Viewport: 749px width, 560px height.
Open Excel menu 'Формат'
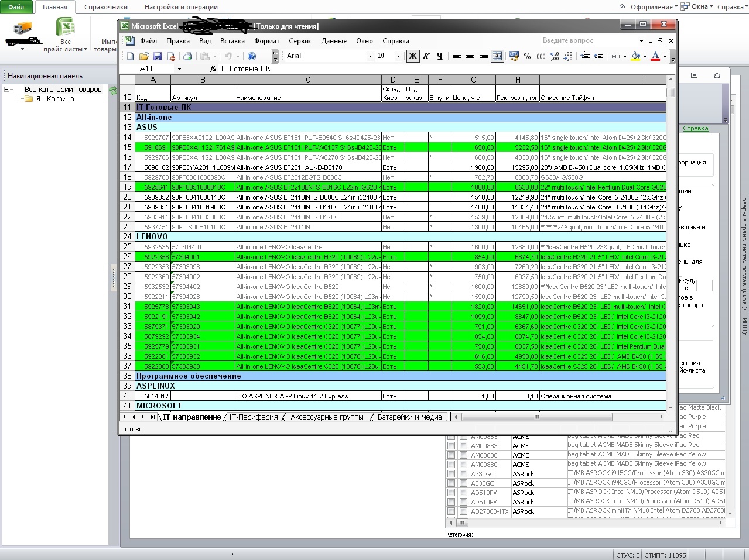tap(267, 41)
